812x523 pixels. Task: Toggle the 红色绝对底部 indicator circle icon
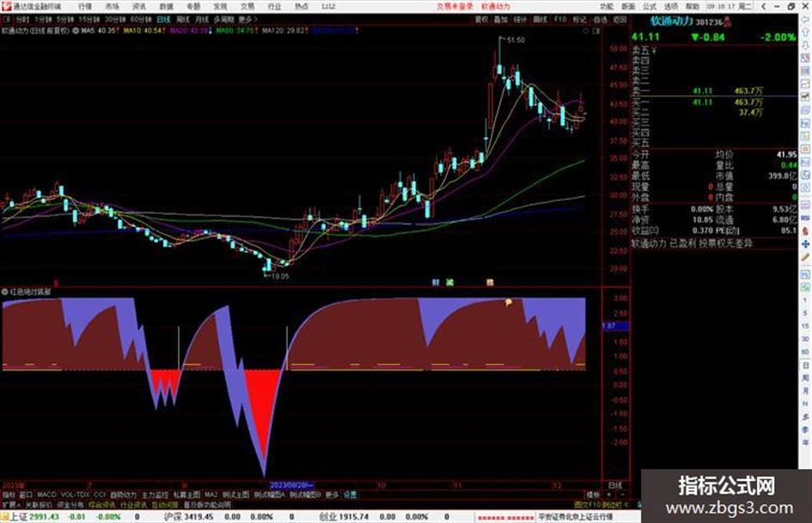point(4,291)
